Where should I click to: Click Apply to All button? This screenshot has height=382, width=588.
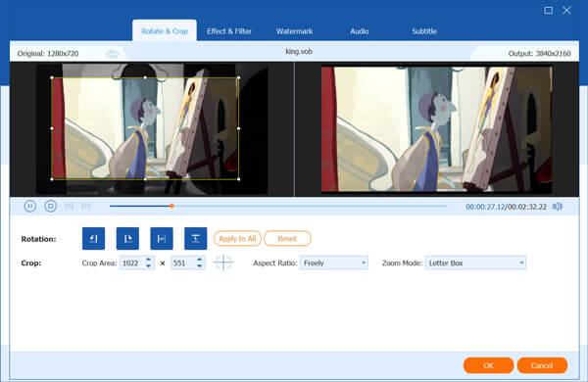tap(237, 238)
